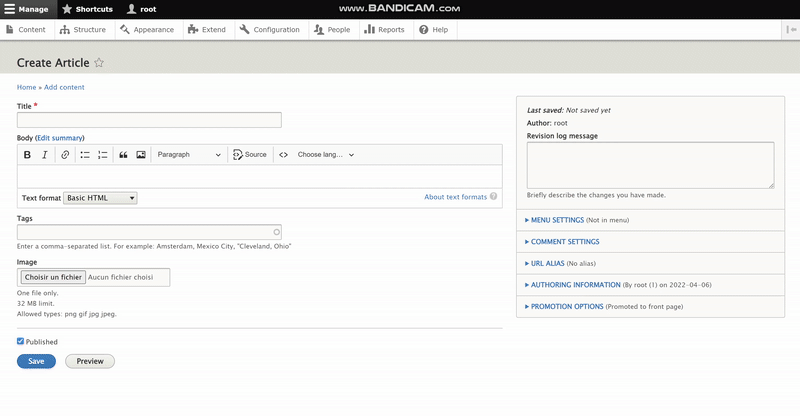
Task: Toggle italic formatting in the Body editor
Action: [45, 155]
